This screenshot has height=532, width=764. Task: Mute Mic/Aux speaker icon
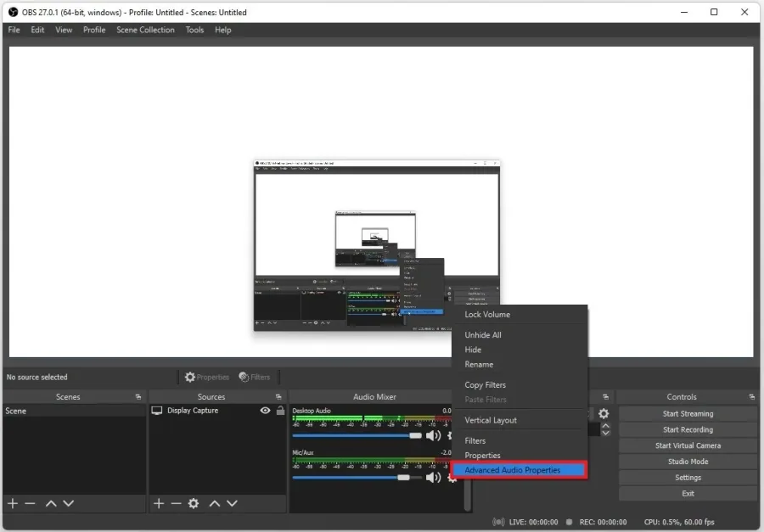433,478
